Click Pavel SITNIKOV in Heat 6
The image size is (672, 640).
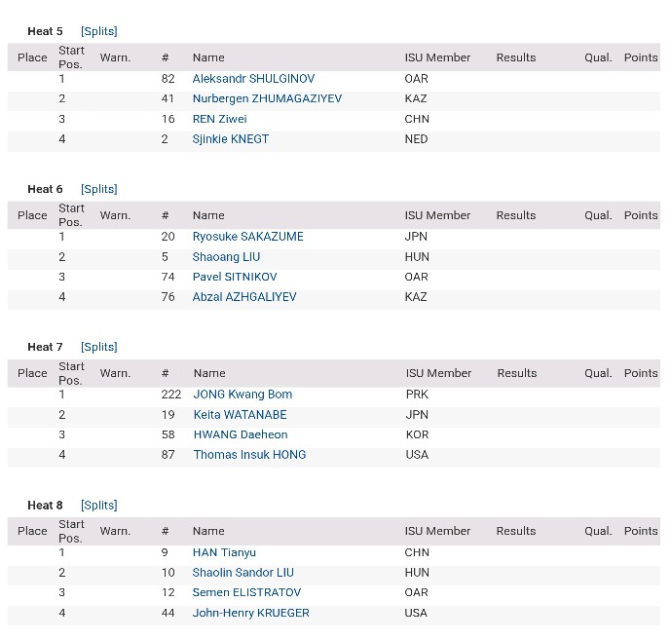pyautogui.click(x=235, y=277)
